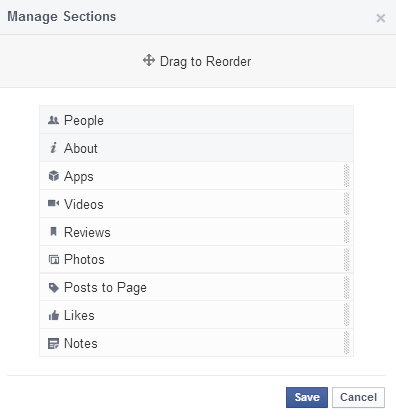Click the Likes thumbs-up icon

54,315
